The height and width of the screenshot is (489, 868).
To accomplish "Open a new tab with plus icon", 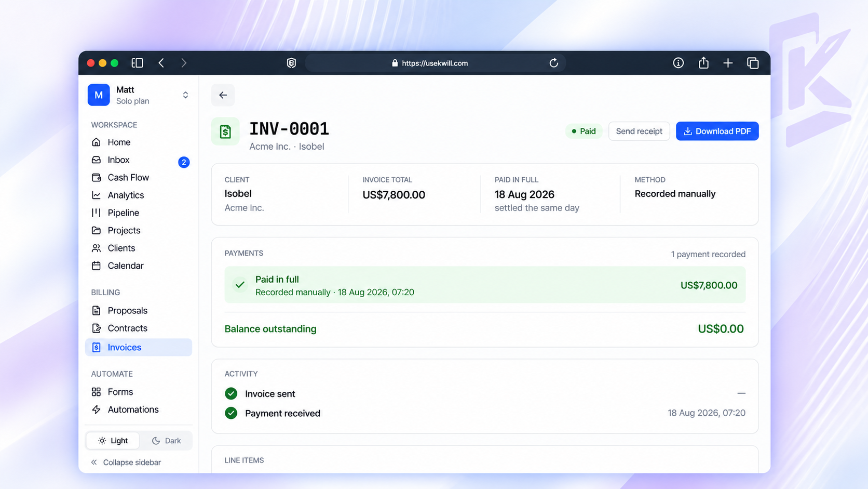I will (x=728, y=63).
